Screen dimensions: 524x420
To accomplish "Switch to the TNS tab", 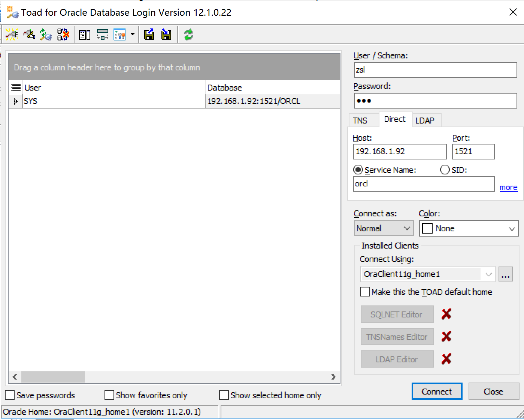I will [x=360, y=121].
